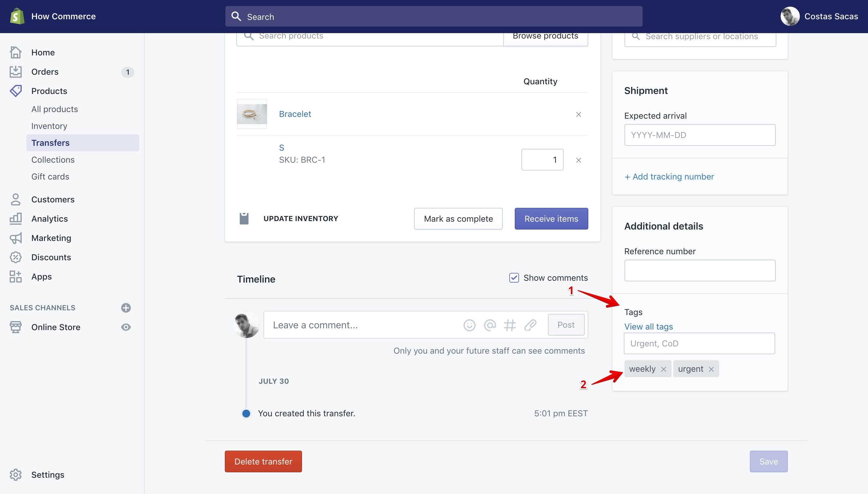Open Collections under Products
Screen dimensions: 868x494
pyautogui.click(x=53, y=160)
